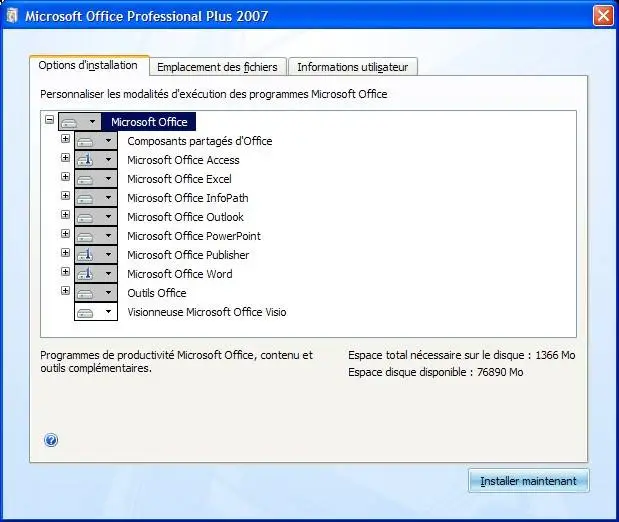
Task: Open install-state dropdown for Microsoft Office Word
Action: (x=96, y=274)
